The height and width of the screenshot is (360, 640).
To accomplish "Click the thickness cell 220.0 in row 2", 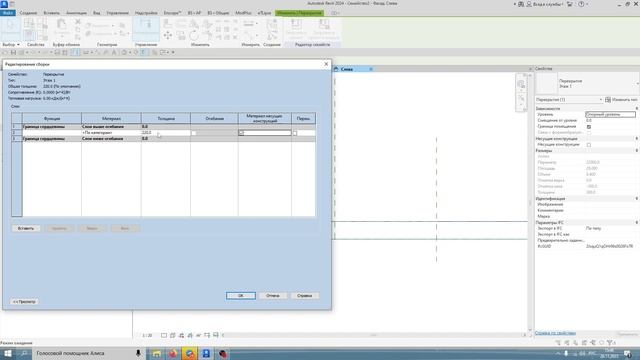I will click(165, 133).
